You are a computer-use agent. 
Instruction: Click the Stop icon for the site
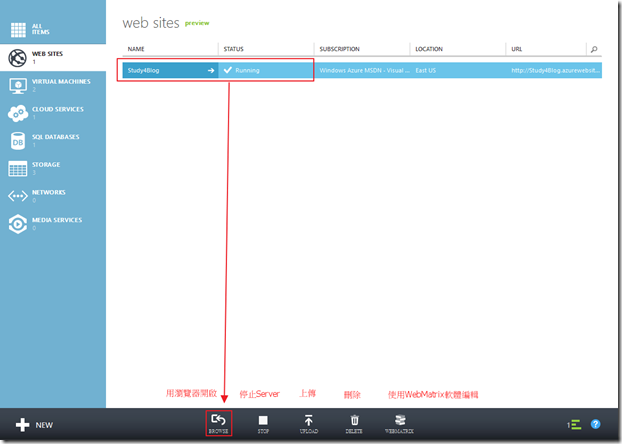(x=263, y=420)
